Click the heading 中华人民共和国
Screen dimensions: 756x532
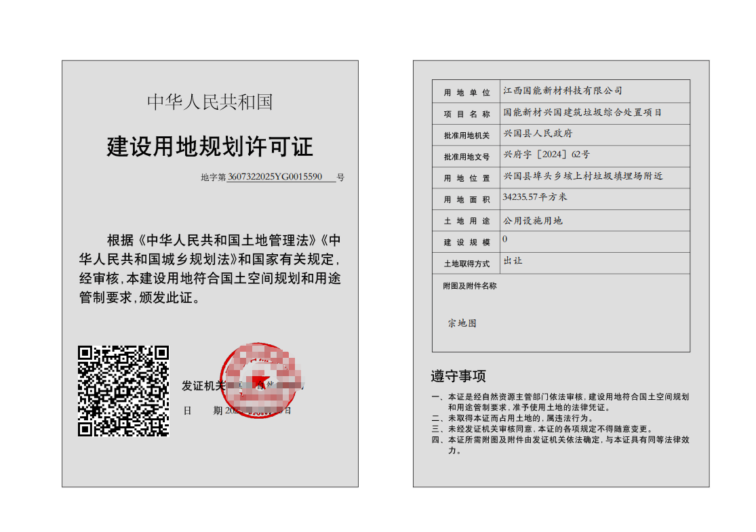pos(210,102)
